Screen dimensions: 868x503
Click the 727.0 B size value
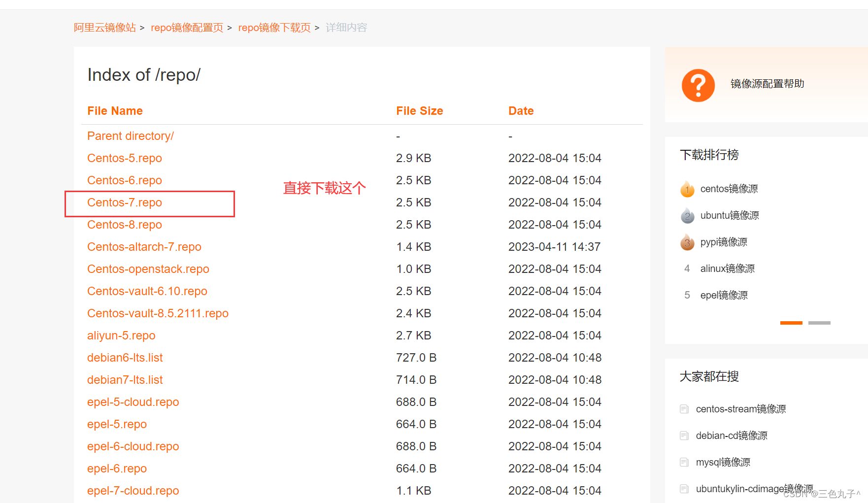click(416, 358)
